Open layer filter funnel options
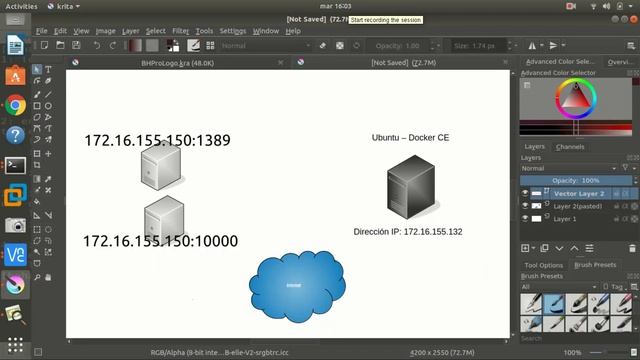 [x=625, y=168]
